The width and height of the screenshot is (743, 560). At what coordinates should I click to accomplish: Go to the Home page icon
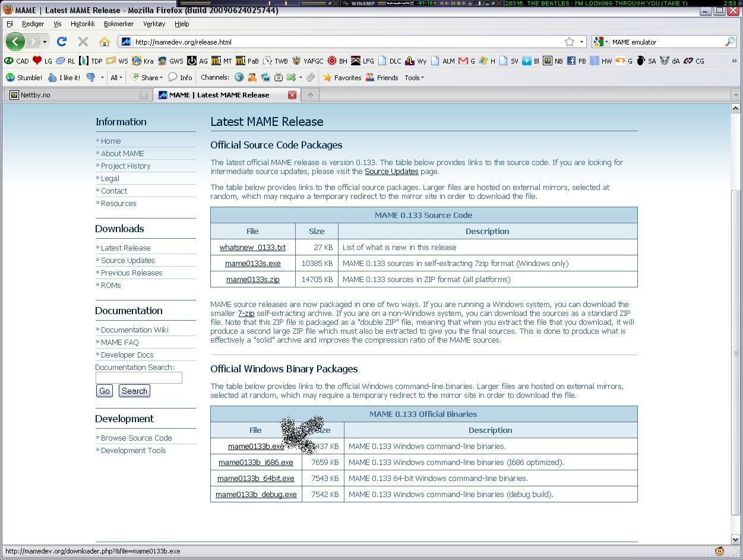105,42
